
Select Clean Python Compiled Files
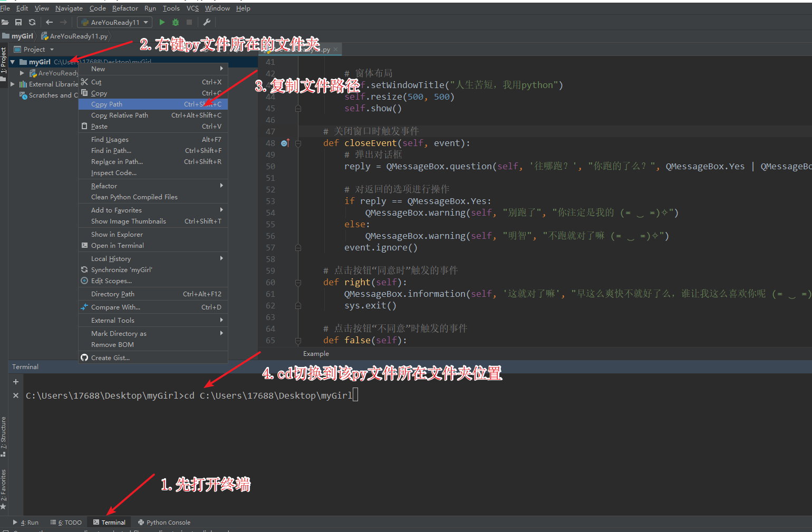click(x=153, y=197)
